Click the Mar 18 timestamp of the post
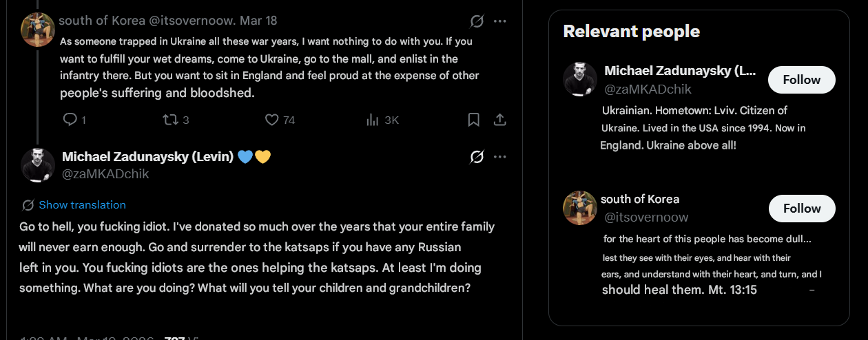 click(258, 21)
